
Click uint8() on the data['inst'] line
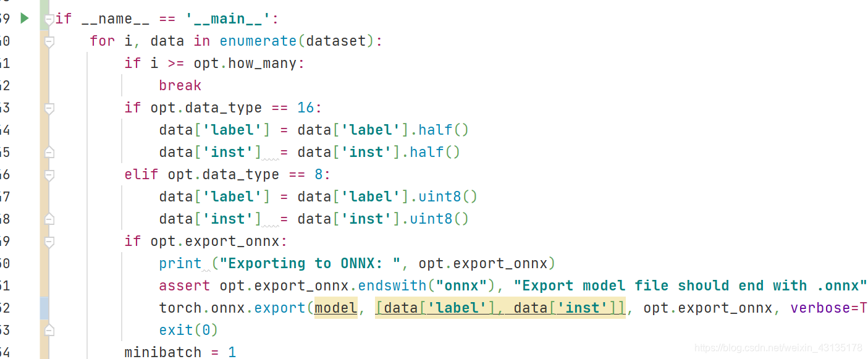pyautogui.click(x=439, y=219)
